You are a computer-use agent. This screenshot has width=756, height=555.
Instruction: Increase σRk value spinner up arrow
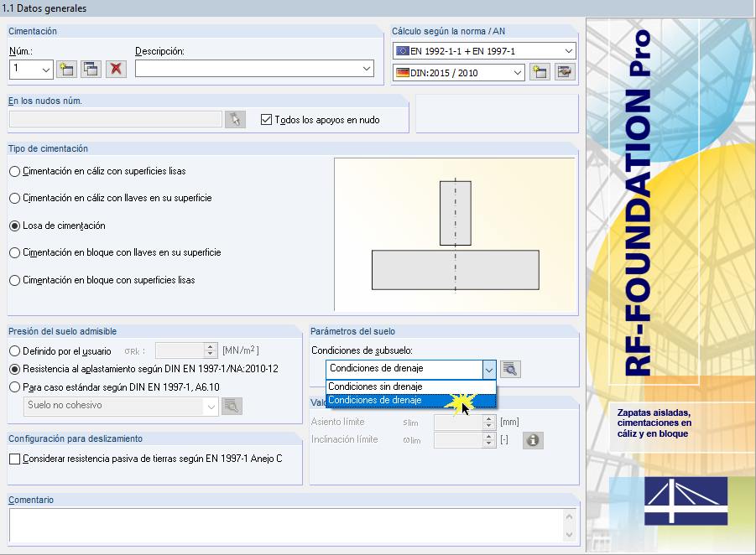tap(211, 347)
